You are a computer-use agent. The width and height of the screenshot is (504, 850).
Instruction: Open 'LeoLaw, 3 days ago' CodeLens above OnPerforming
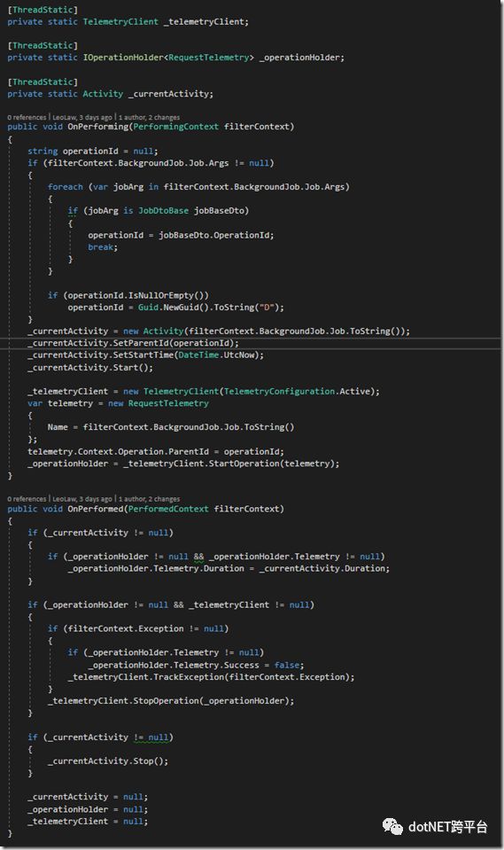click(82, 117)
